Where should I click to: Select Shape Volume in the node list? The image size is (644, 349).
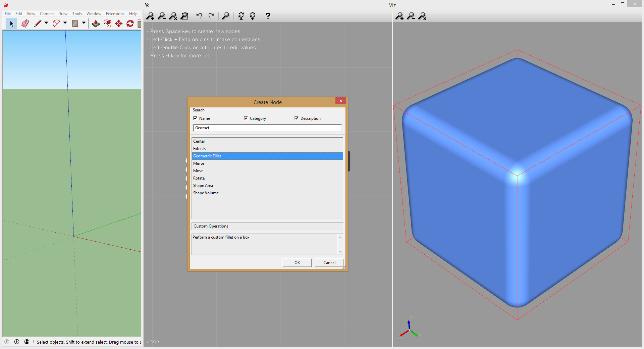click(x=206, y=193)
